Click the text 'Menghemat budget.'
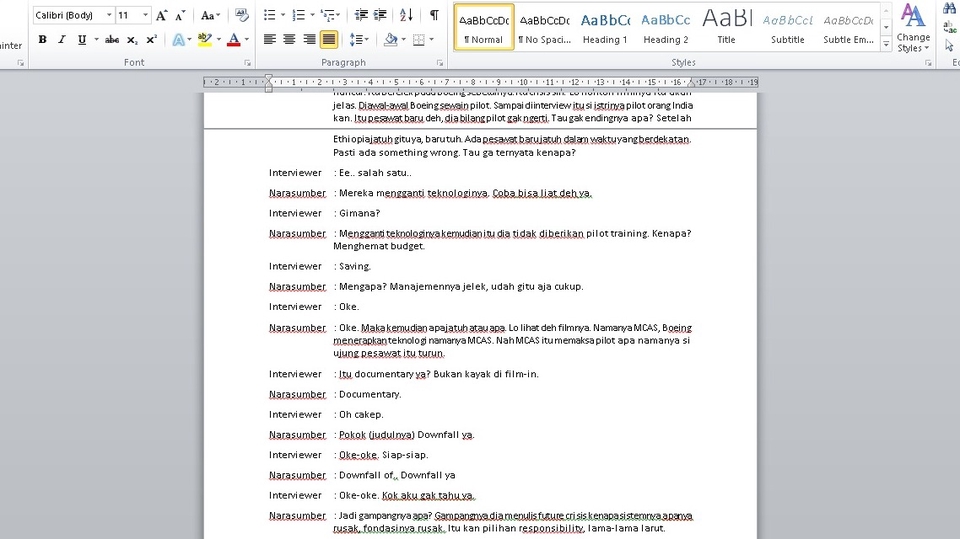Image resolution: width=960 pixels, height=539 pixels. coord(379,246)
